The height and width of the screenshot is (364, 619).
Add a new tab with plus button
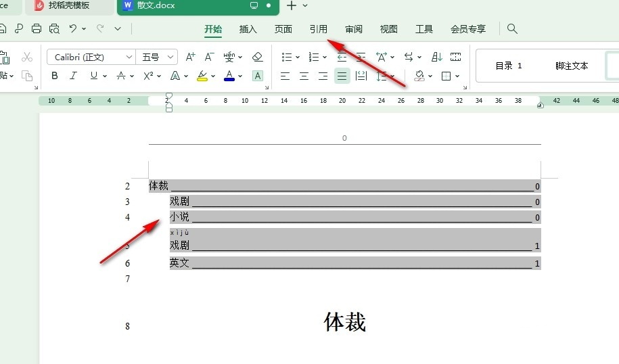click(x=292, y=5)
